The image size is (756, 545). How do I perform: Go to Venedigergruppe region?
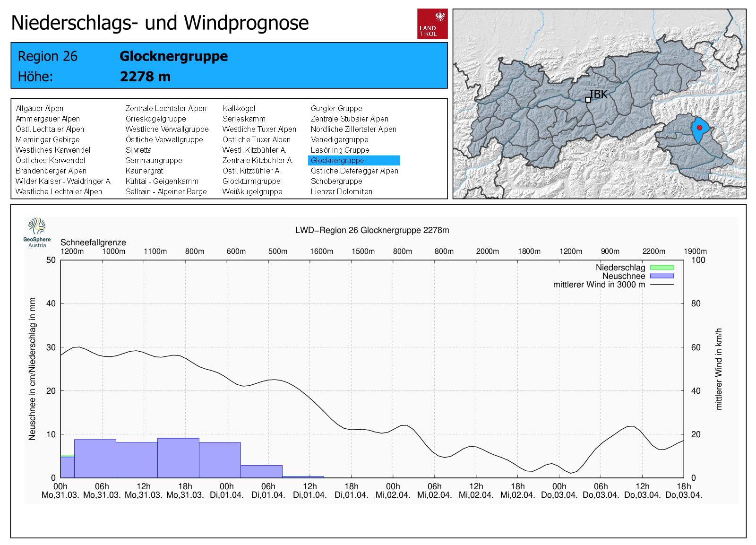[x=339, y=139]
